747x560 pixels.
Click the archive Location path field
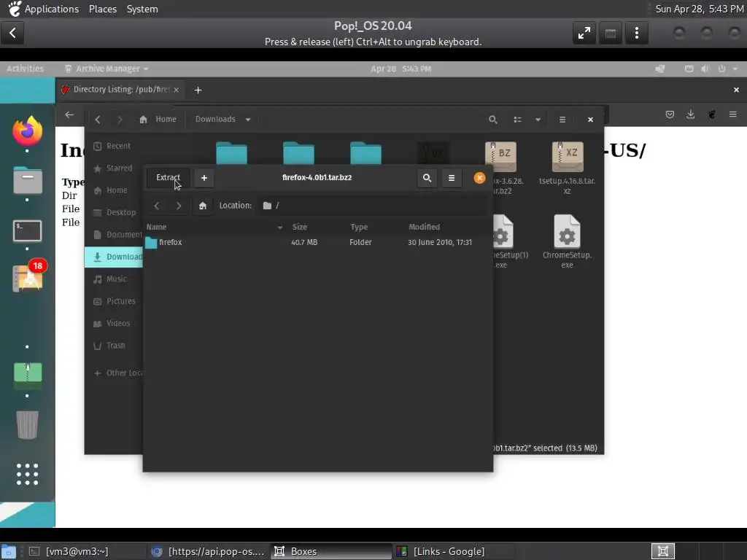point(373,206)
